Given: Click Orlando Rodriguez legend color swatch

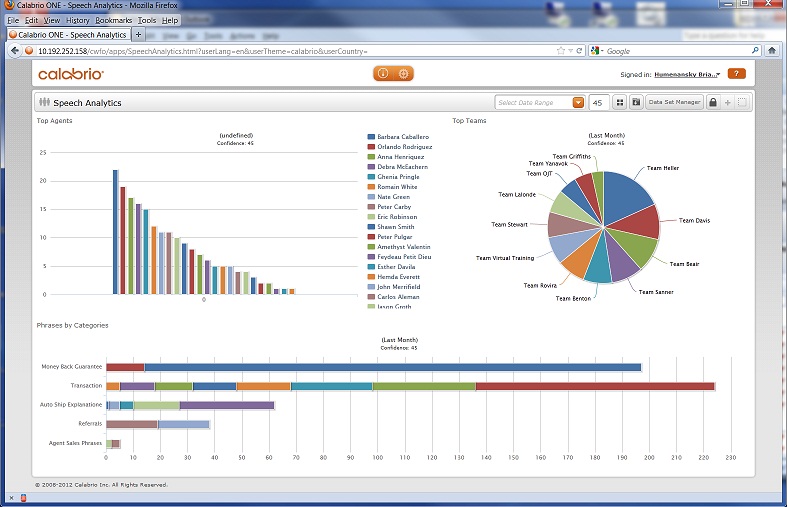Looking at the screenshot, I should point(371,147).
